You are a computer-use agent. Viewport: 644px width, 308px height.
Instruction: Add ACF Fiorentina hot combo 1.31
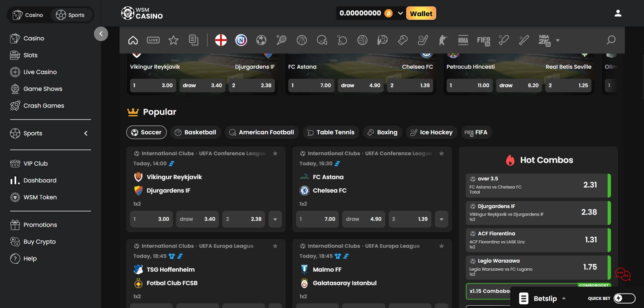(538, 240)
